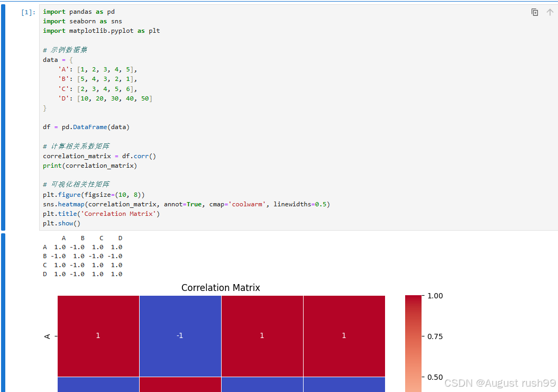
Task: Click the printed output row starting with B
Action: click(x=83, y=257)
